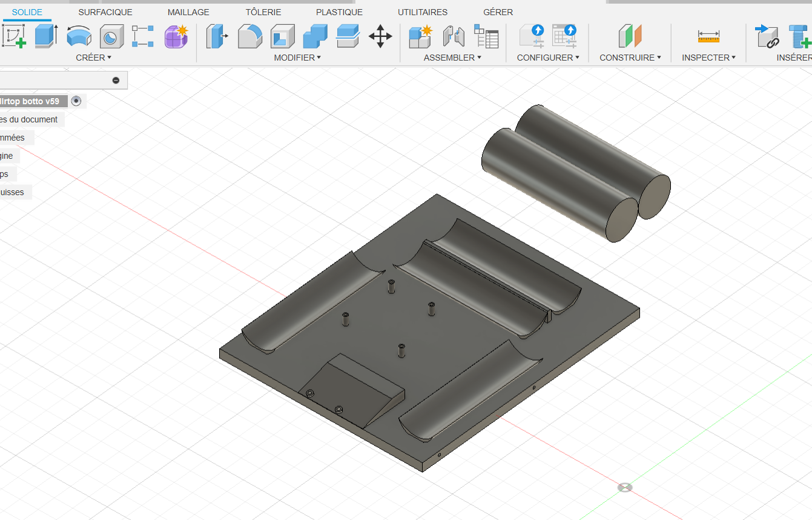Select the Revolve tool icon
812x520 pixels.
point(79,36)
